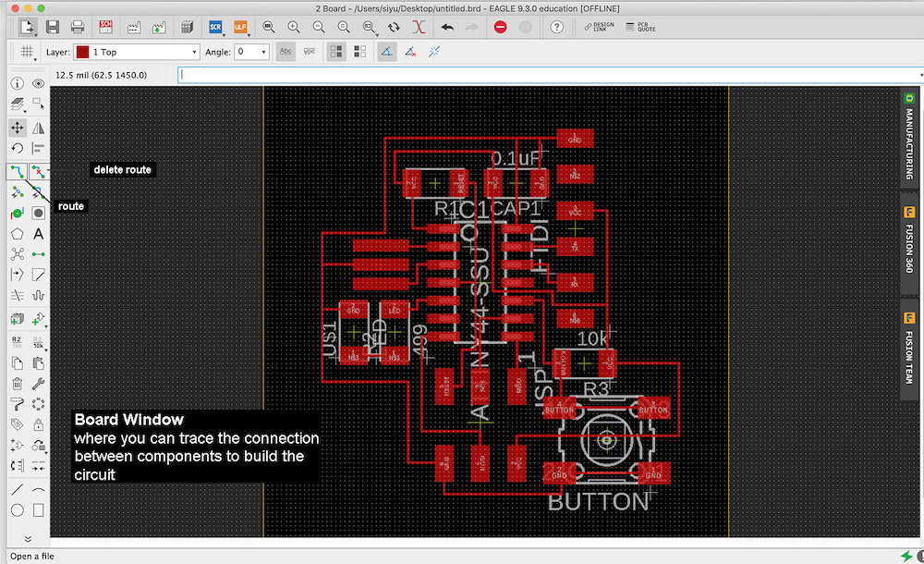The height and width of the screenshot is (564, 924).
Task: Open the MANUFACTURING side tab
Action: [909, 139]
